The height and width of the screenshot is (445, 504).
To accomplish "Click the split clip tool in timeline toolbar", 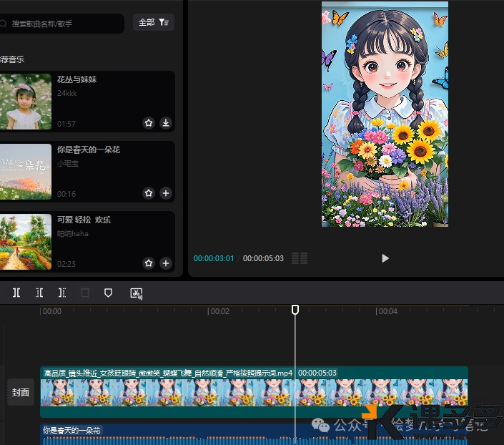I will [x=16, y=293].
